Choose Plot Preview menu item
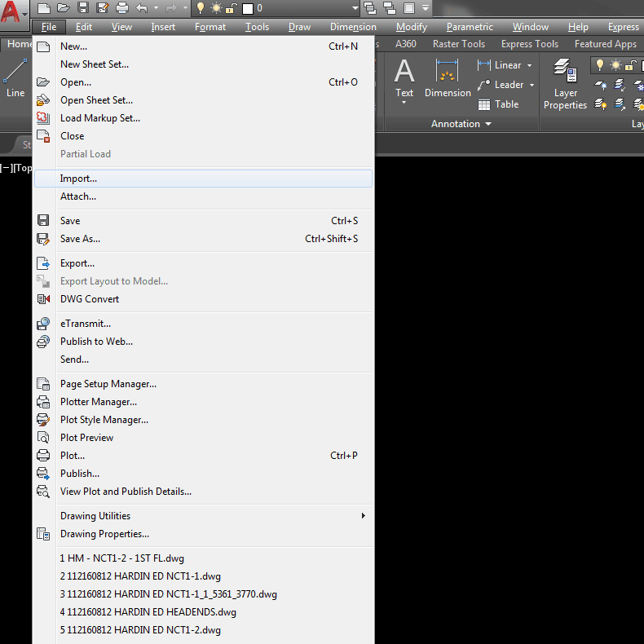This screenshot has height=644, width=644. coord(203,438)
